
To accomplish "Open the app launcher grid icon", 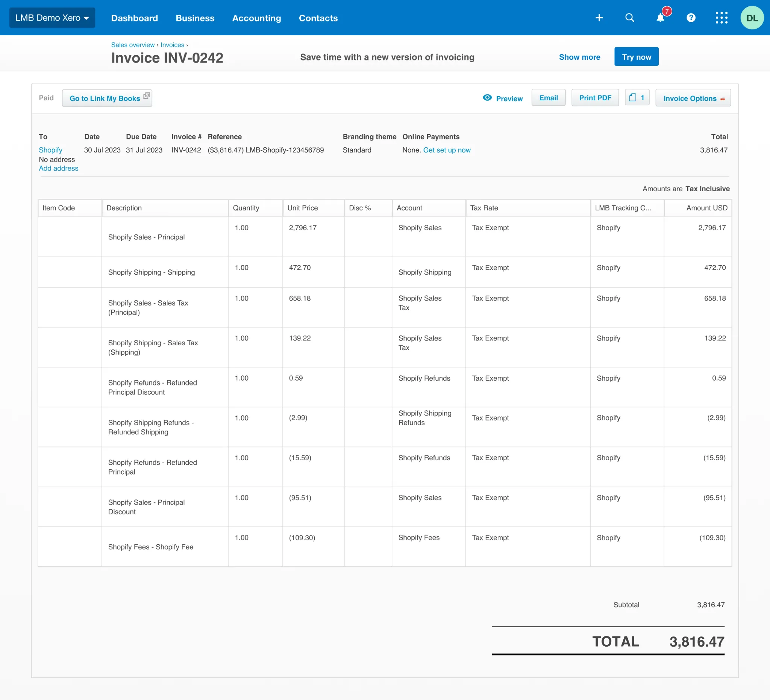I will point(721,18).
